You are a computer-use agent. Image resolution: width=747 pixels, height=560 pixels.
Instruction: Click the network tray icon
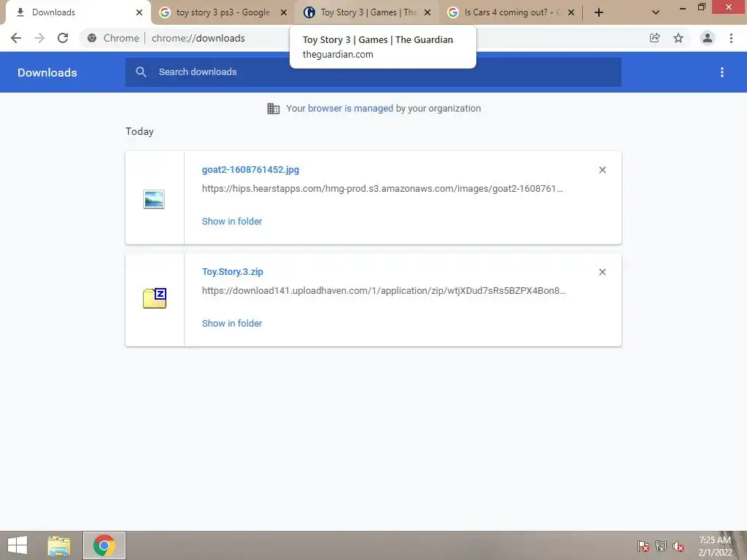click(x=661, y=546)
